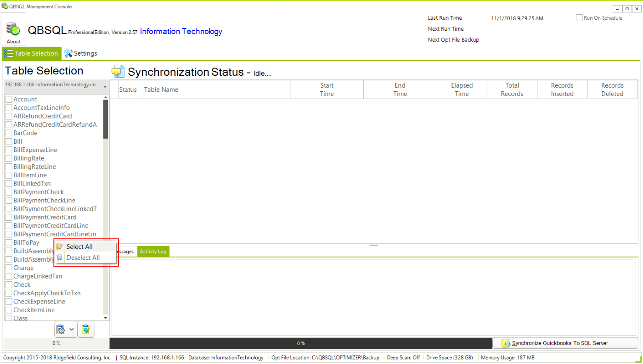Tick the BillingRateLine checkbox
643x364 pixels.
click(x=9, y=167)
